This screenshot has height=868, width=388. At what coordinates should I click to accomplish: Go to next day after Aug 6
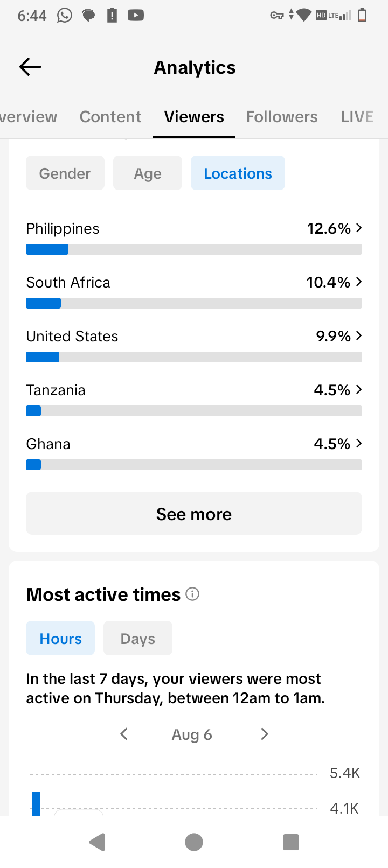click(x=264, y=734)
